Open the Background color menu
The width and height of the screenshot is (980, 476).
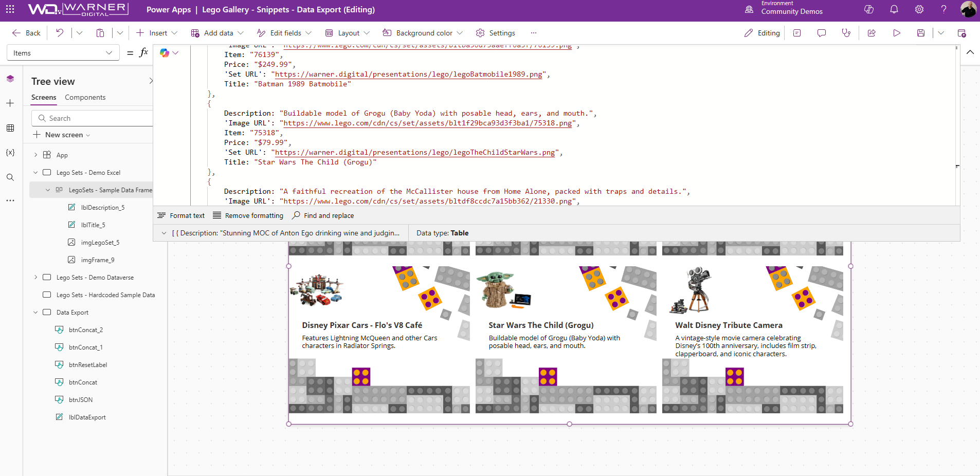pos(423,33)
